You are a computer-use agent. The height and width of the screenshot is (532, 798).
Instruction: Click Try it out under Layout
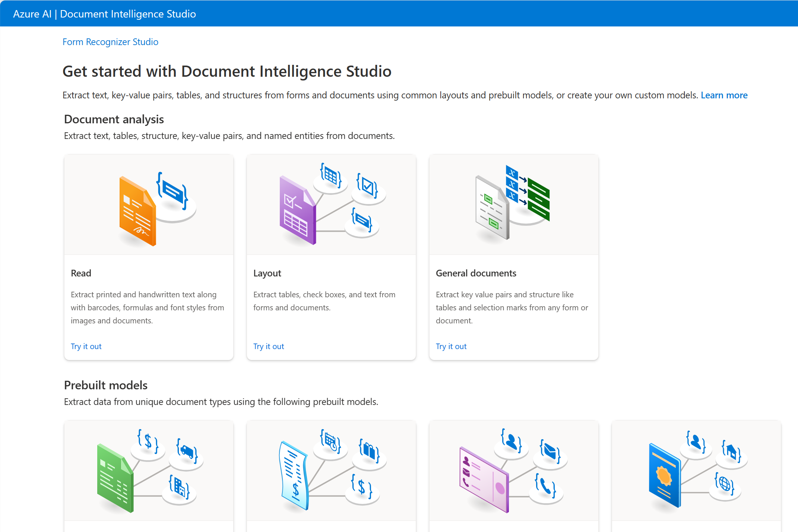coord(269,346)
